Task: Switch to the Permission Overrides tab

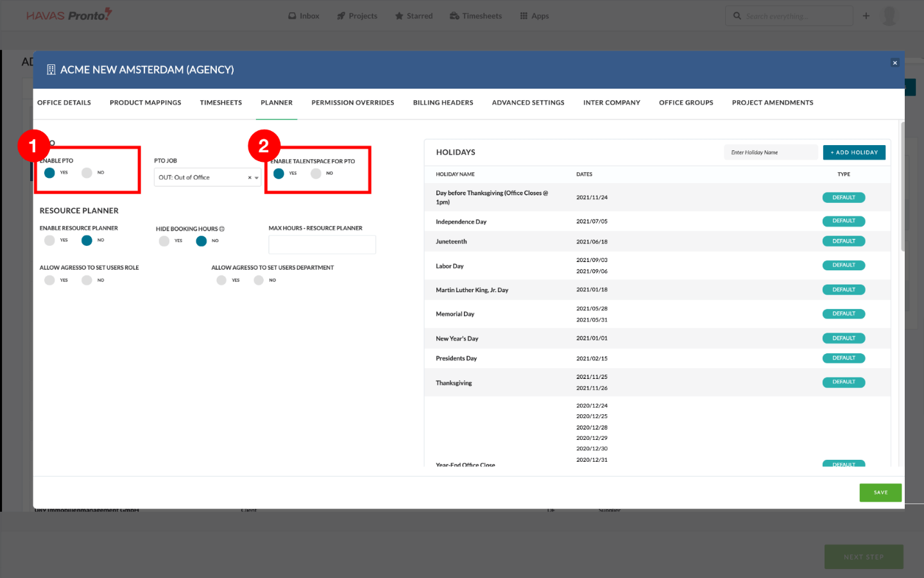Action: (x=353, y=103)
